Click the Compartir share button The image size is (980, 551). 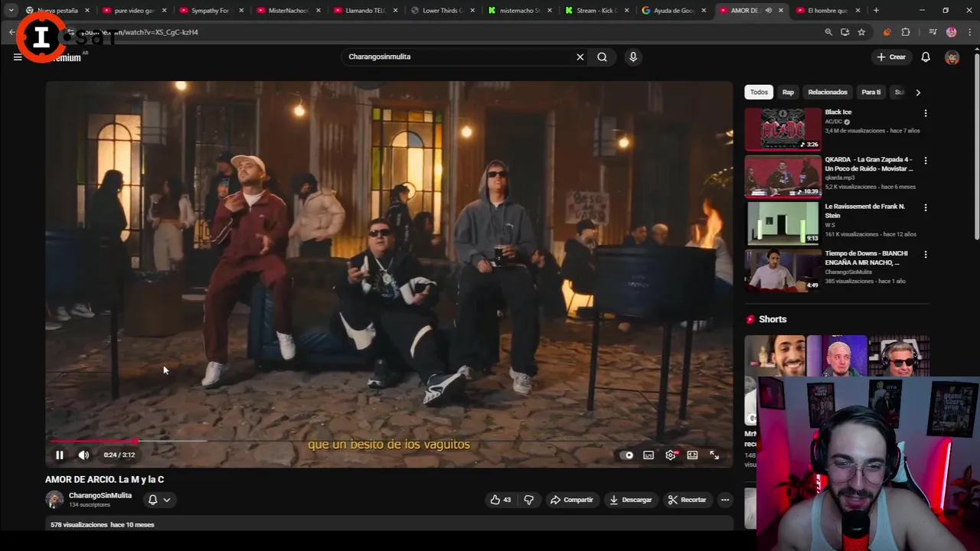571,500
